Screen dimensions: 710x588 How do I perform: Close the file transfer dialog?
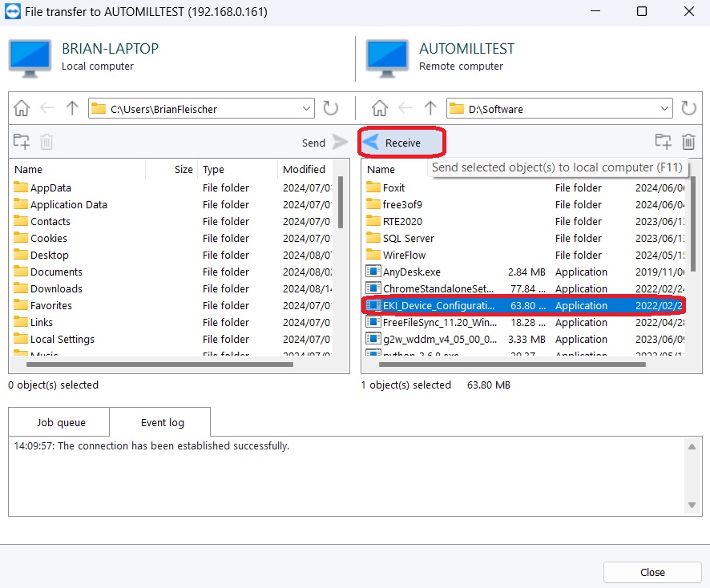(652, 573)
